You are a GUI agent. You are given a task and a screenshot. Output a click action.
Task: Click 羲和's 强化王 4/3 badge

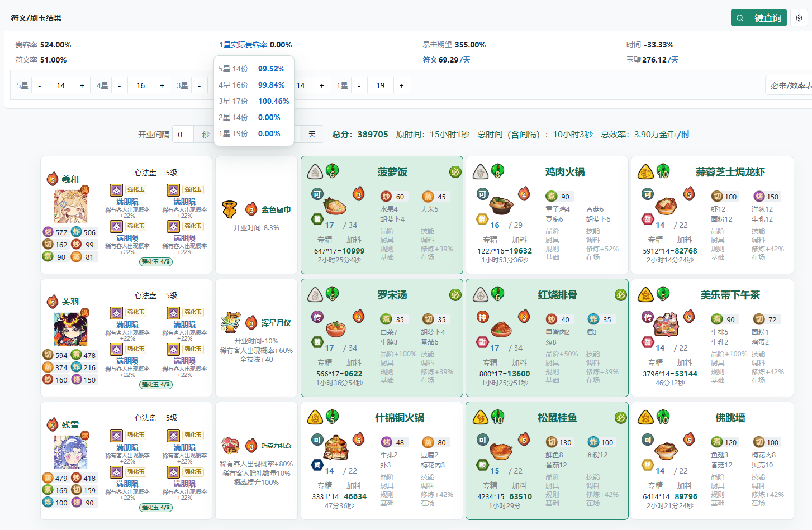click(156, 262)
